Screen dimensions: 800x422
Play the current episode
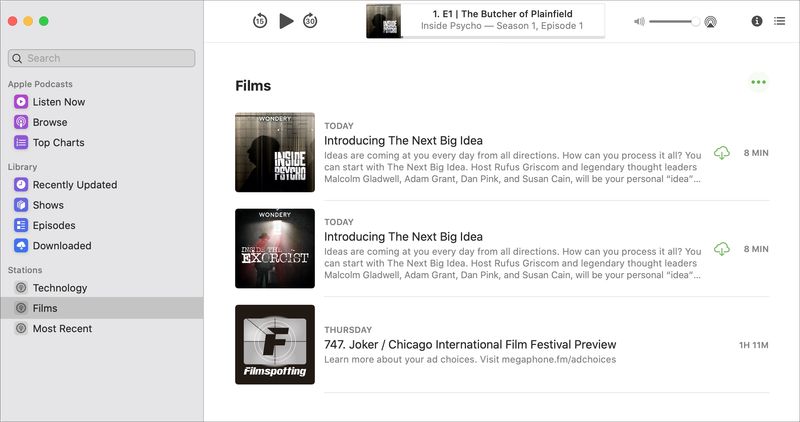[x=286, y=21]
